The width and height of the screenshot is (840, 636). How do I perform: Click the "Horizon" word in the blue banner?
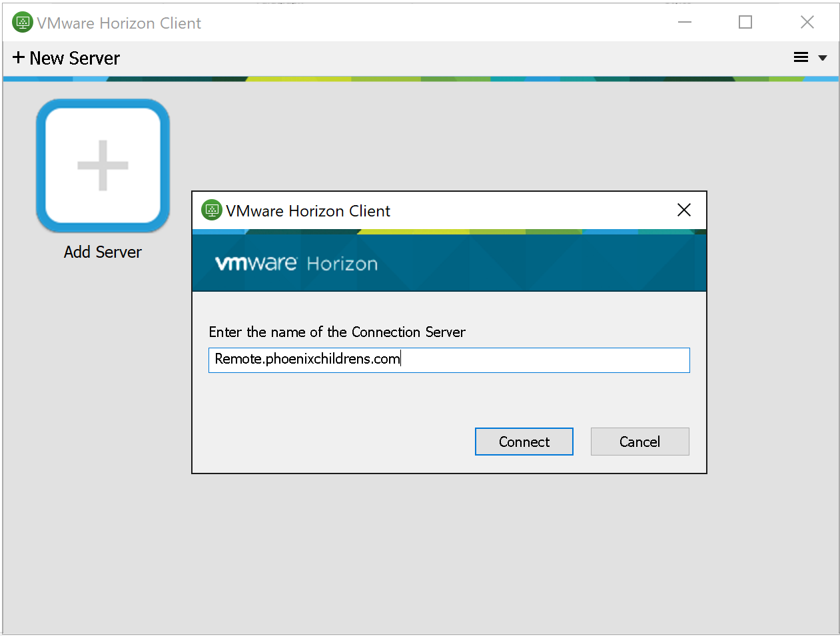[x=342, y=264]
